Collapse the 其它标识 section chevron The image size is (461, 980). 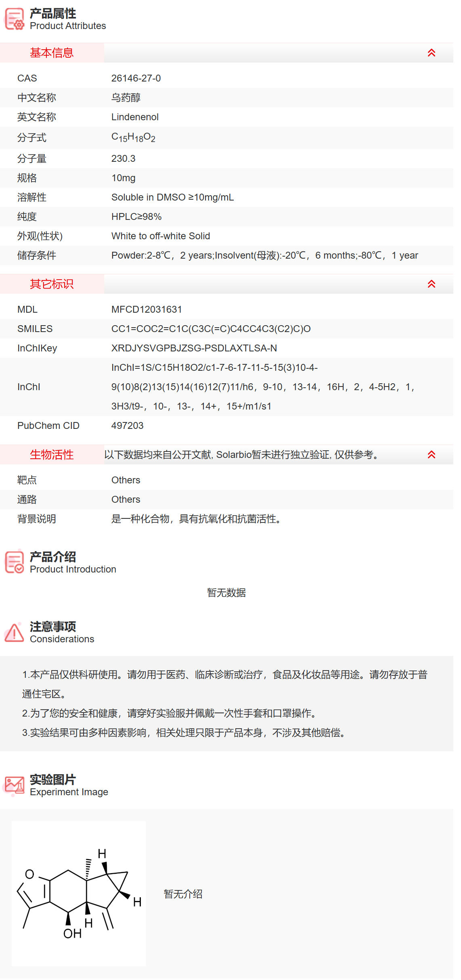click(431, 284)
